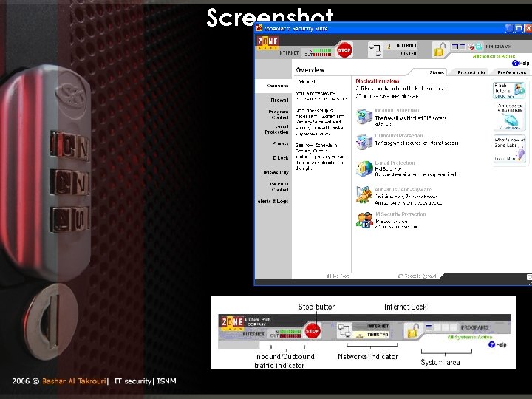Click the IM Security Protection heading link
This screenshot has width=532, height=399.
(400, 214)
